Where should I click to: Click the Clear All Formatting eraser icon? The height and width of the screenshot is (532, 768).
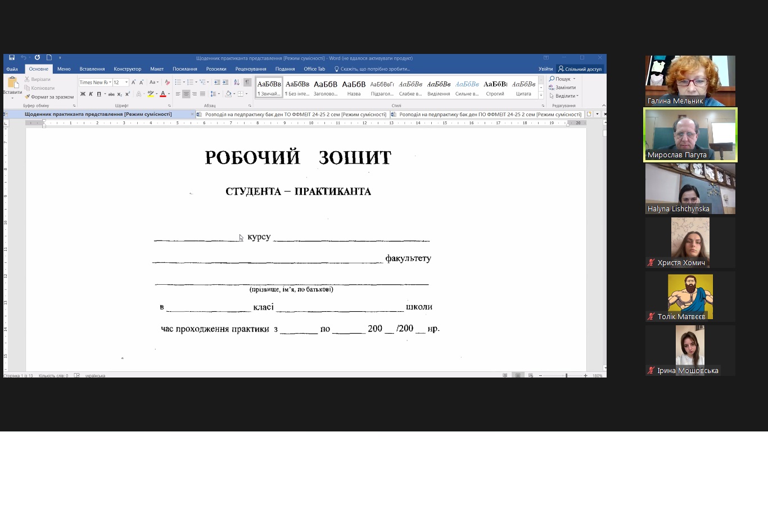(167, 83)
